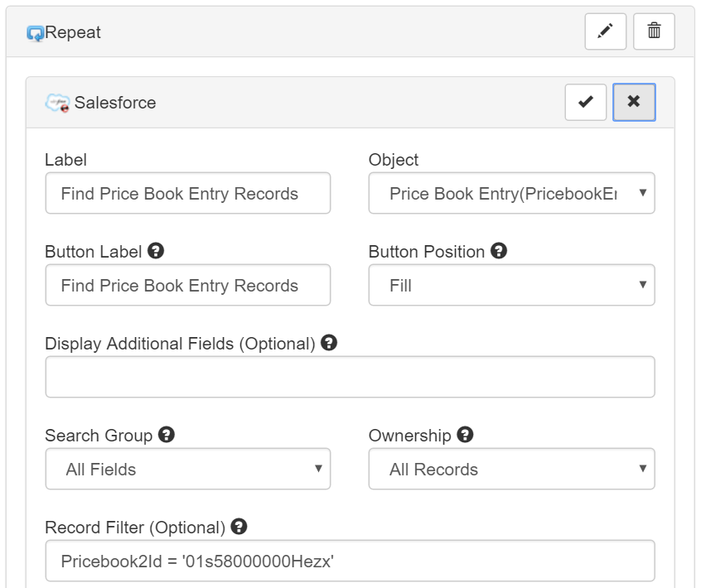Open the Object dropdown showing Price Book Entry
This screenshot has width=701, height=588.
[x=511, y=193]
